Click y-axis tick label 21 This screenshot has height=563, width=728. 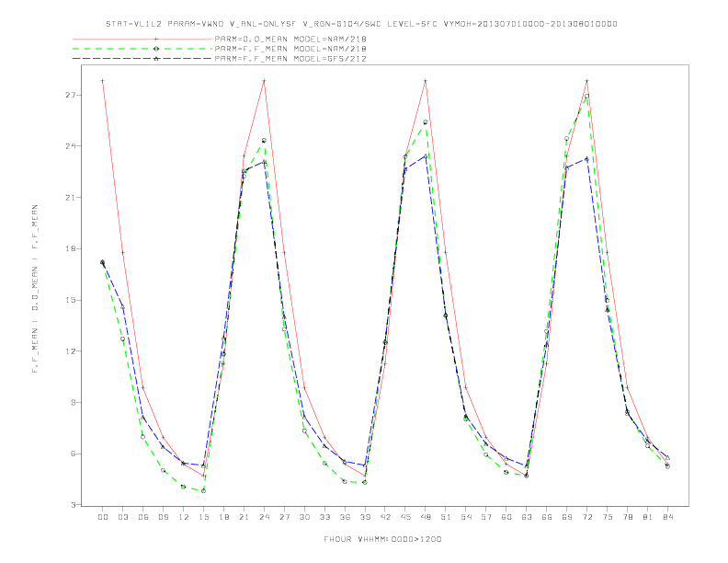71,198
